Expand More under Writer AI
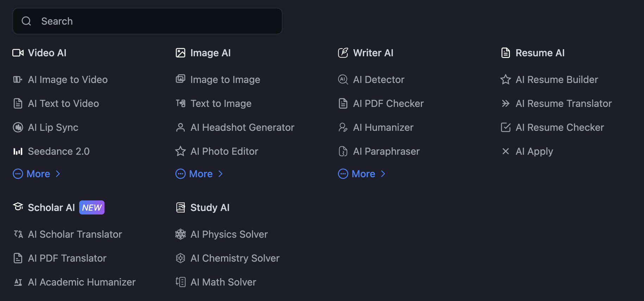 362,174
